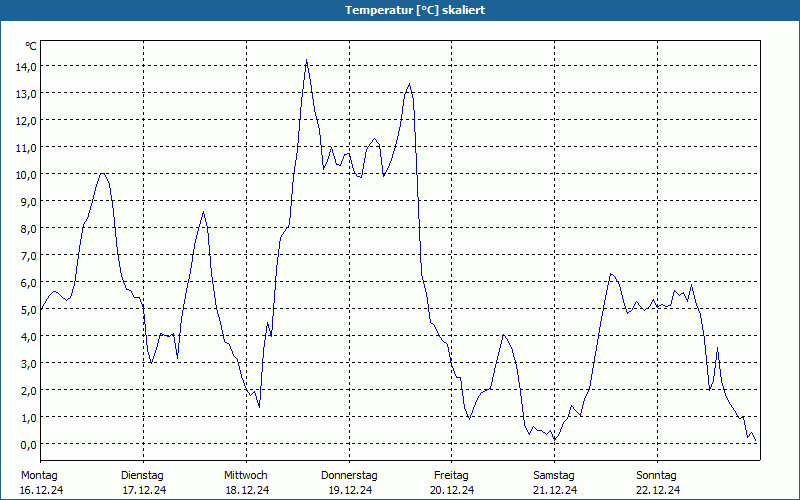
Task: Select the Montag 16.12.24 axis label
Action: (41, 483)
